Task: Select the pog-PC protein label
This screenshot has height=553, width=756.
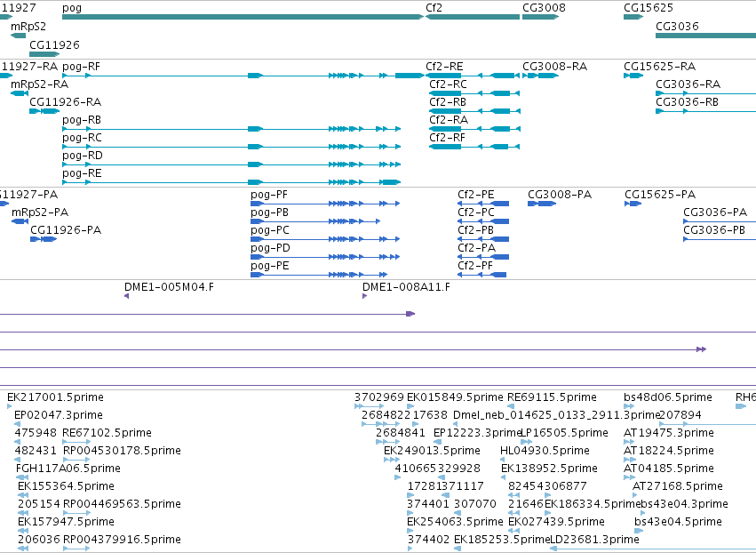Action: [270, 230]
